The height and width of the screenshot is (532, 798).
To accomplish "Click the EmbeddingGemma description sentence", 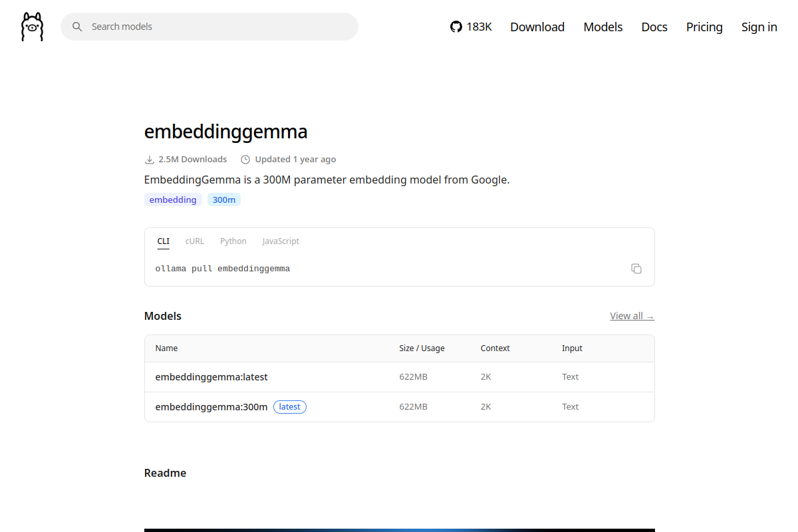I will (327, 180).
